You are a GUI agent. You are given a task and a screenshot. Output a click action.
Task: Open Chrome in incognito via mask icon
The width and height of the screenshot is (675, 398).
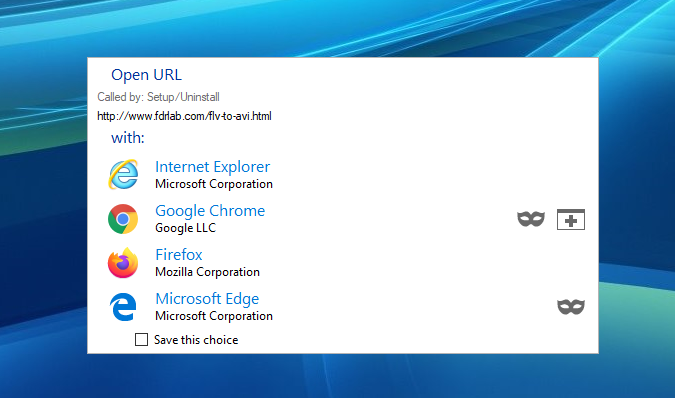click(531, 219)
